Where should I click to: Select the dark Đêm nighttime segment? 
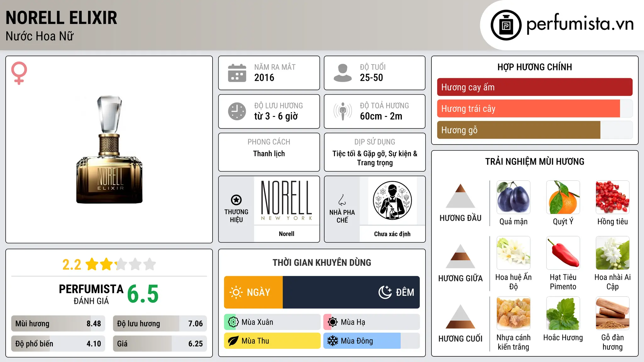point(351,292)
